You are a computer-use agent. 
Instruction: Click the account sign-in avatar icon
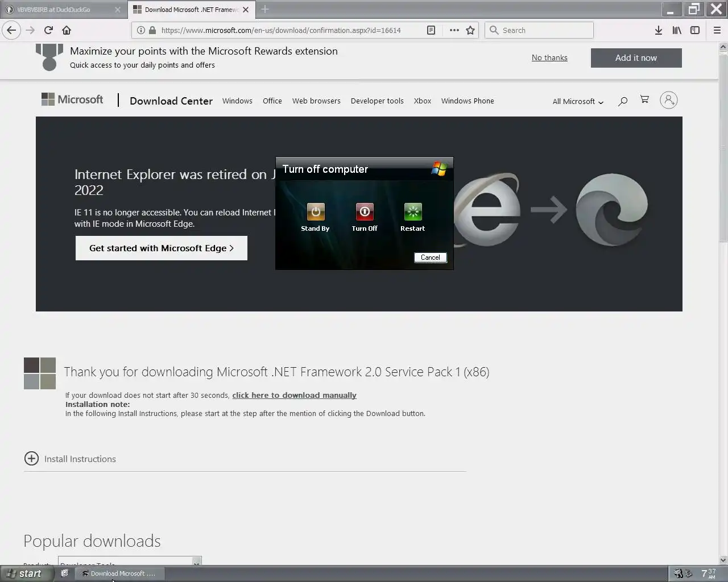pyautogui.click(x=669, y=100)
